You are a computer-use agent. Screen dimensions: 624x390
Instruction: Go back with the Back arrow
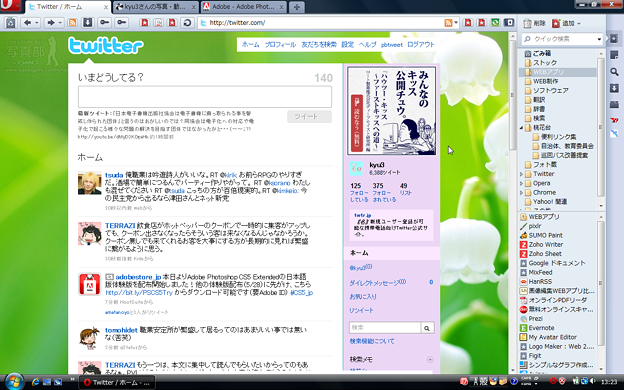click(27, 23)
